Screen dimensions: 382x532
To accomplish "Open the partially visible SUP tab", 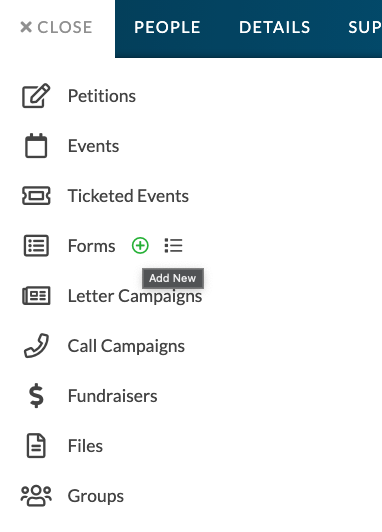I will (365, 27).
